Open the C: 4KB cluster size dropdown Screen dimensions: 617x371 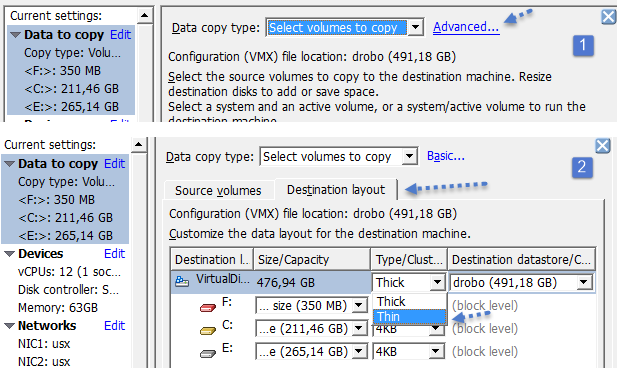(435, 329)
